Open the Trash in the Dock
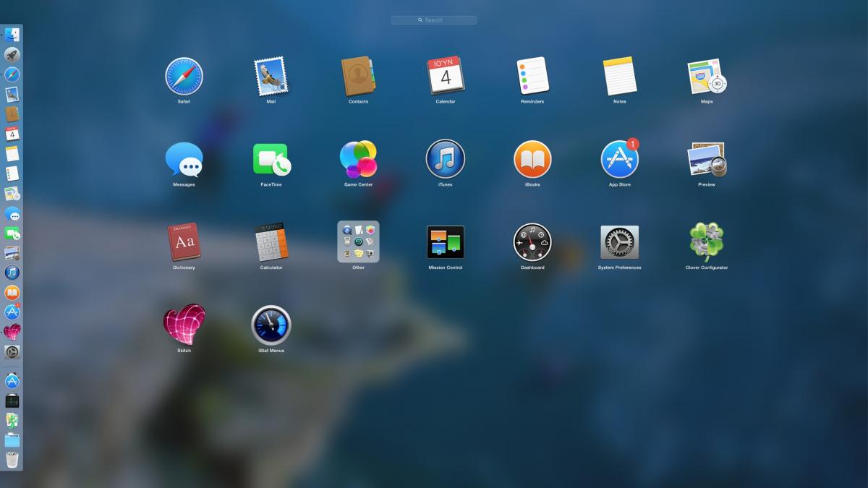This screenshot has height=488, width=868. (x=12, y=459)
